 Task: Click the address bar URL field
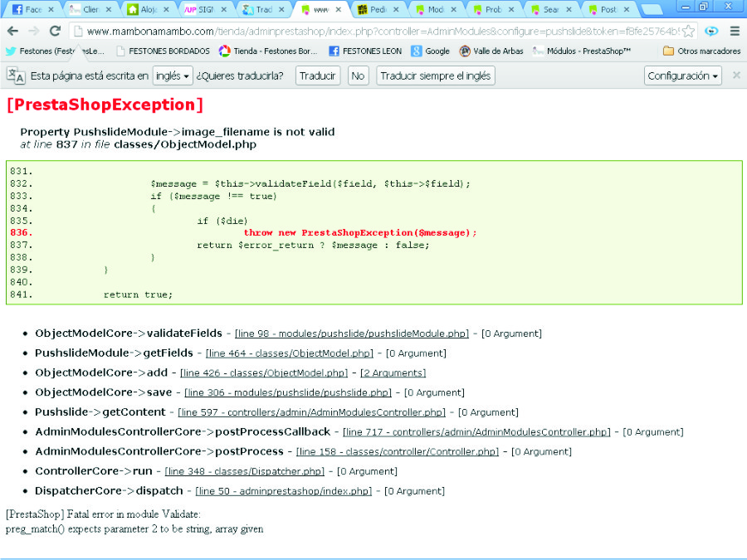[x=381, y=32]
